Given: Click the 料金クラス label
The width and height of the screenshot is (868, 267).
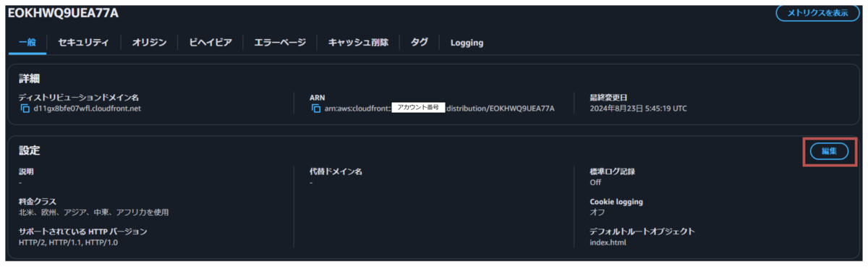Looking at the screenshot, I should 38,201.
